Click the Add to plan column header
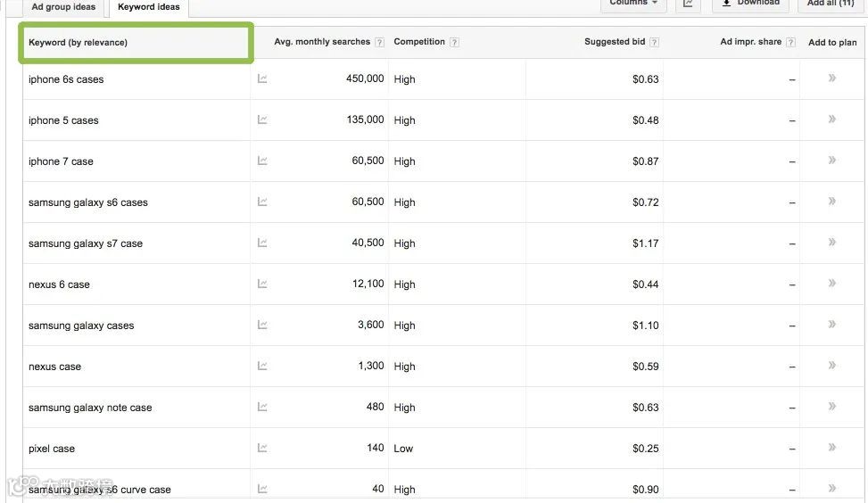Screen dimensions: 868x503 [832, 42]
